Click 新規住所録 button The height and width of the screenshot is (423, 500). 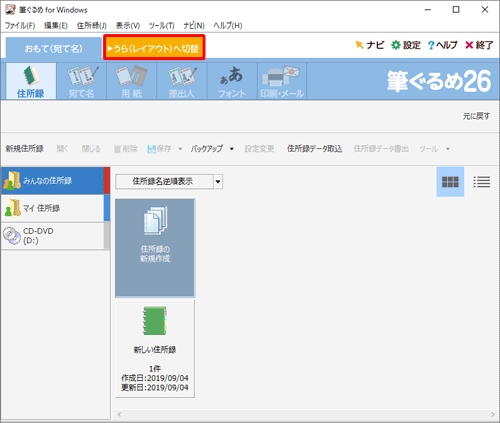[x=25, y=149]
